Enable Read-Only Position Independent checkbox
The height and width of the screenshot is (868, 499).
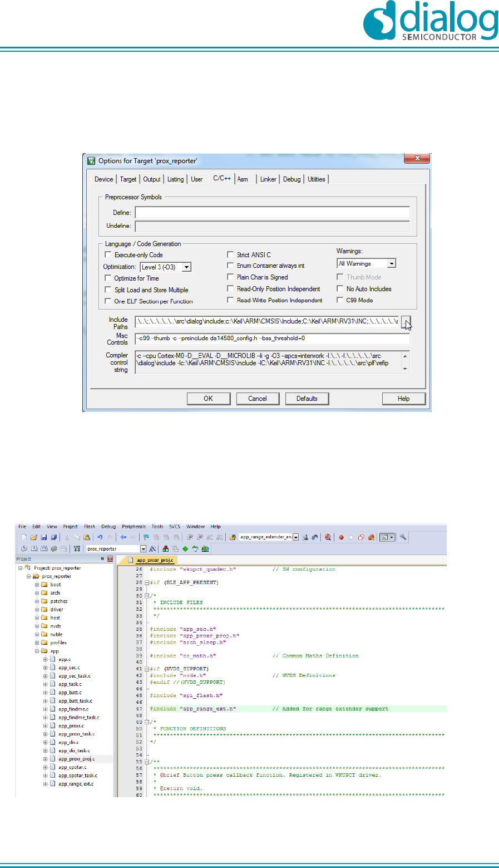(230, 289)
